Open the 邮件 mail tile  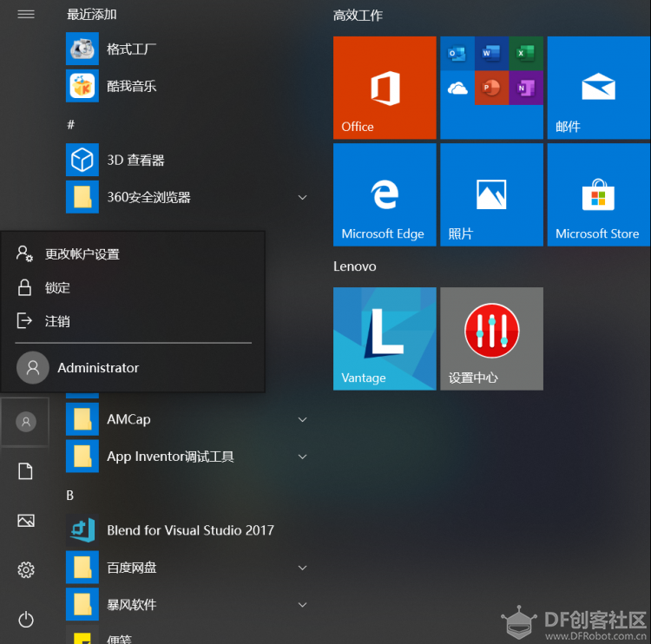click(x=598, y=88)
